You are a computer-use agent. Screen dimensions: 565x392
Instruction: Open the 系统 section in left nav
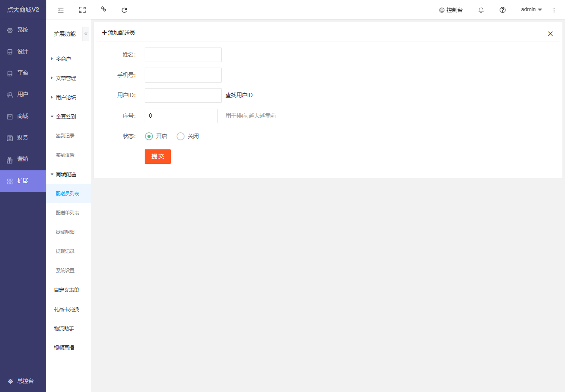[x=23, y=30]
